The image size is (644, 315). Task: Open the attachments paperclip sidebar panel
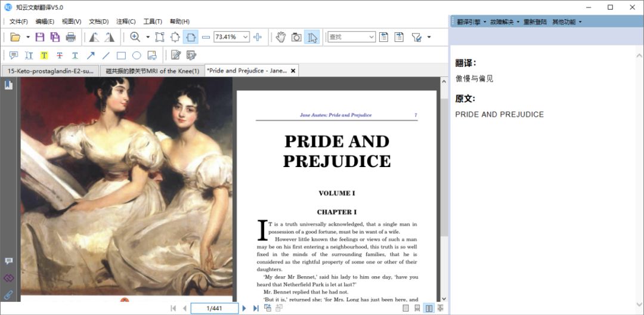coord(8,295)
